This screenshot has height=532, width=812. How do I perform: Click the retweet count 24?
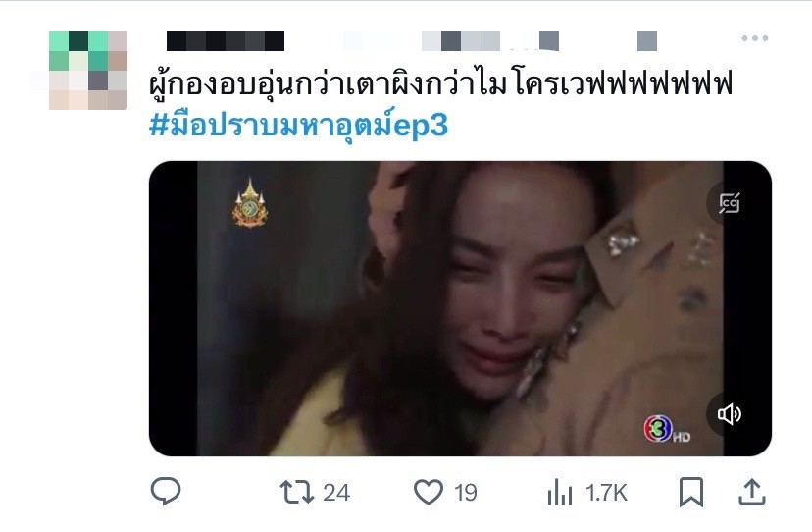(336, 493)
